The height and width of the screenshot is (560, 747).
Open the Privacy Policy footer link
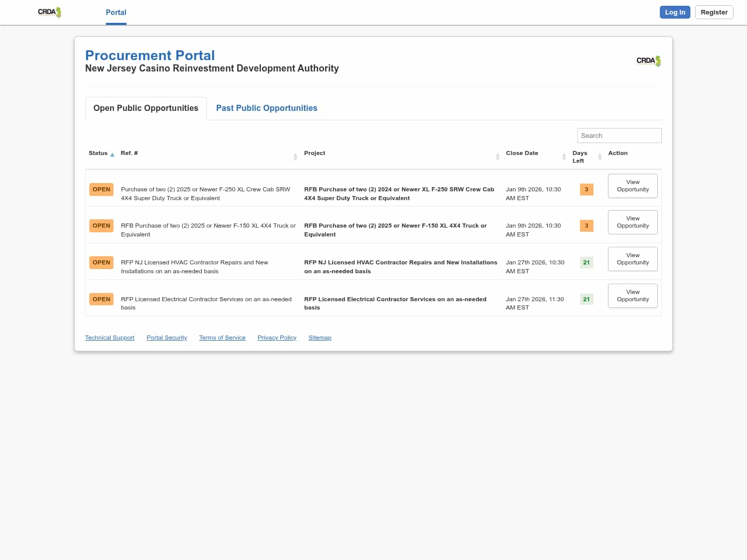pyautogui.click(x=277, y=338)
